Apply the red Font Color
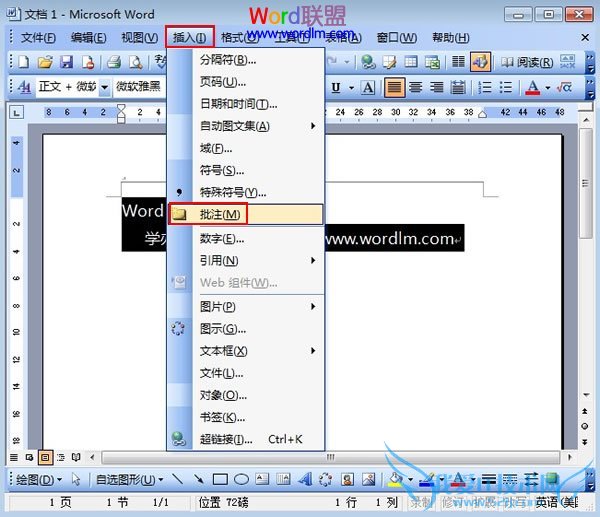Screen dimensions: 600x517 [532, 88]
